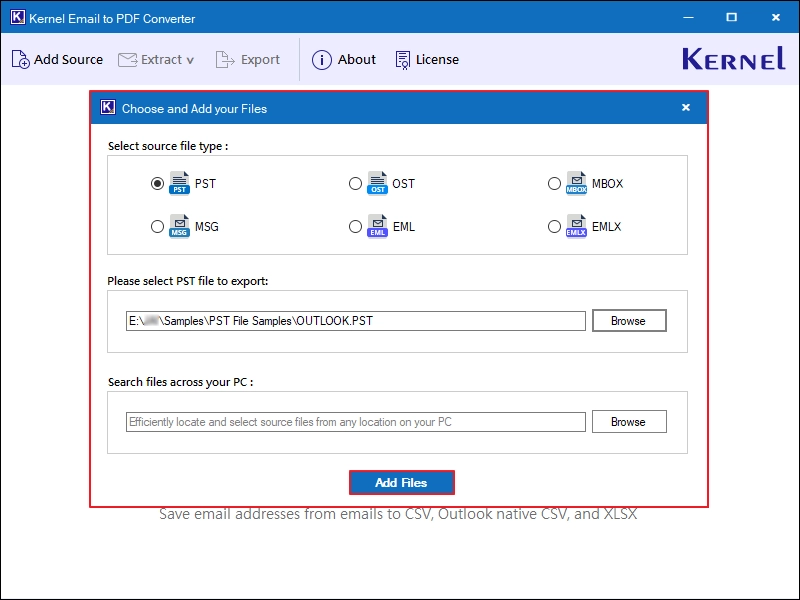Open the About info icon

click(x=322, y=60)
